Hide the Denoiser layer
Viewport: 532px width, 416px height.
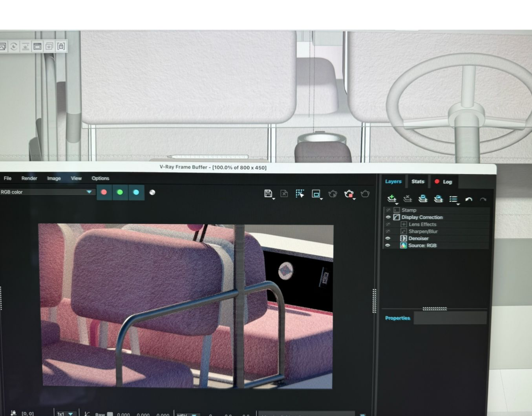click(388, 238)
